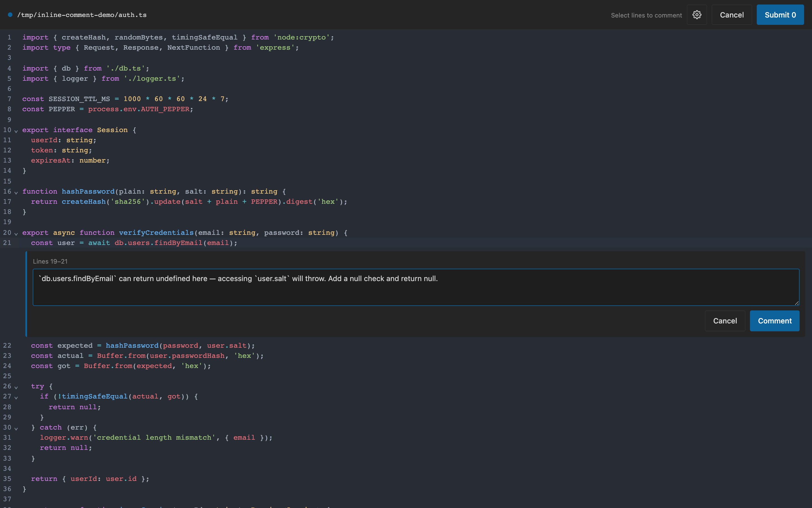Click the blue unsaved-file dot indicator

coord(10,15)
